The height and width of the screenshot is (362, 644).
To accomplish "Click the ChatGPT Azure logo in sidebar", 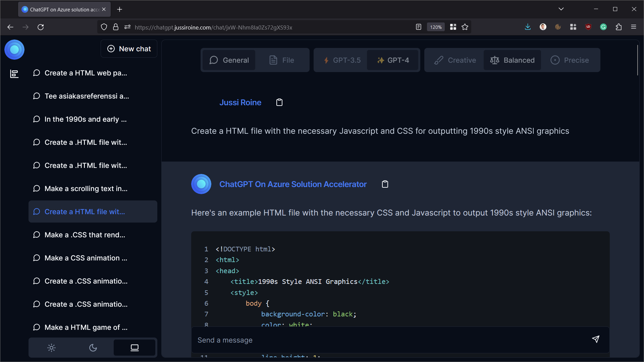I will click(14, 50).
